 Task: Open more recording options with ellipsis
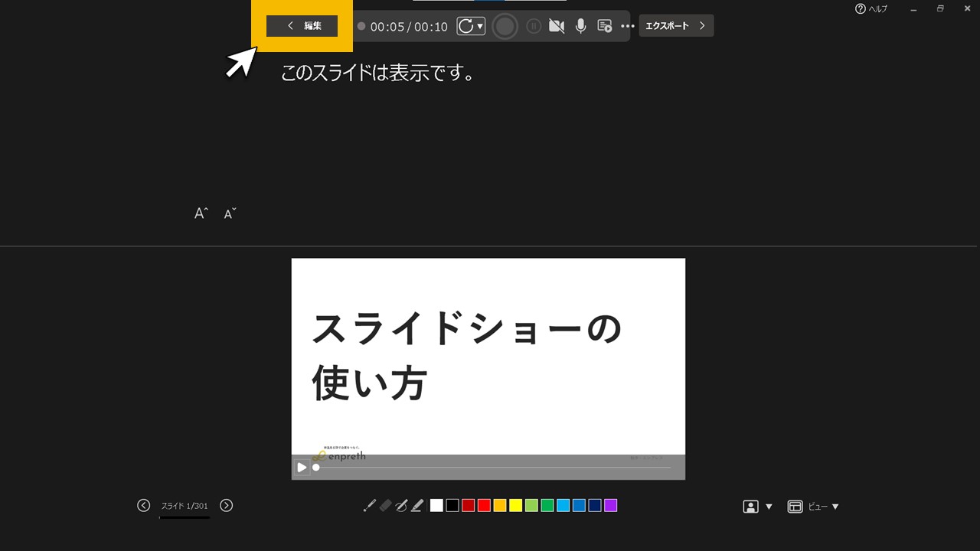627,25
